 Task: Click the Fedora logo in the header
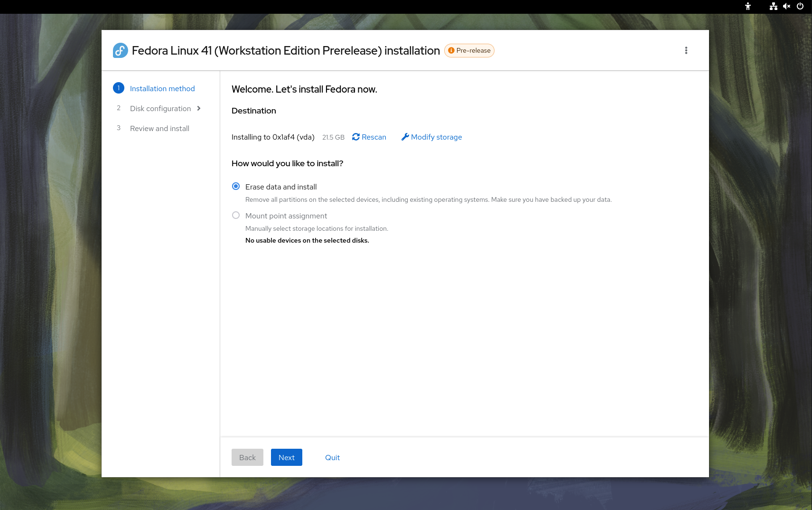[120, 50]
